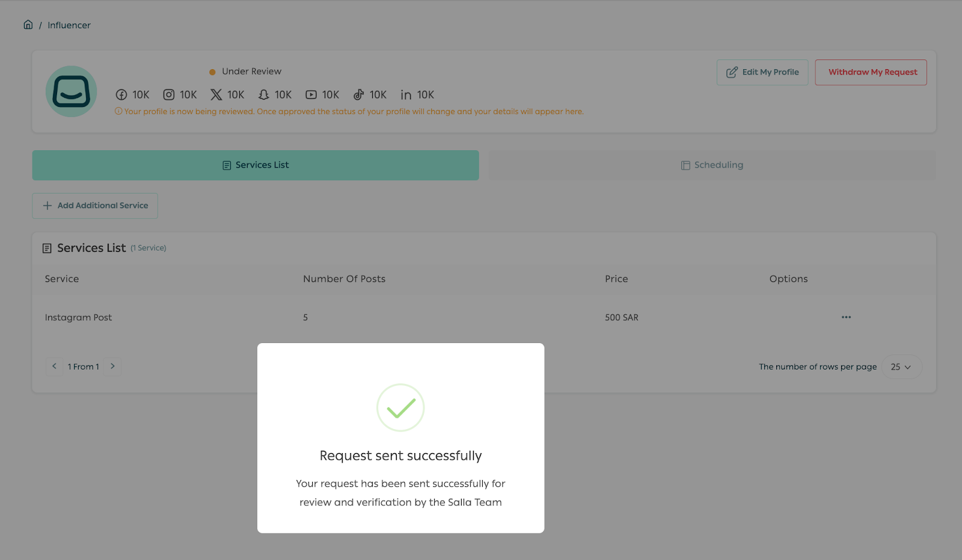The width and height of the screenshot is (962, 560).
Task: Click the profile review info notice icon
Action: (x=118, y=111)
